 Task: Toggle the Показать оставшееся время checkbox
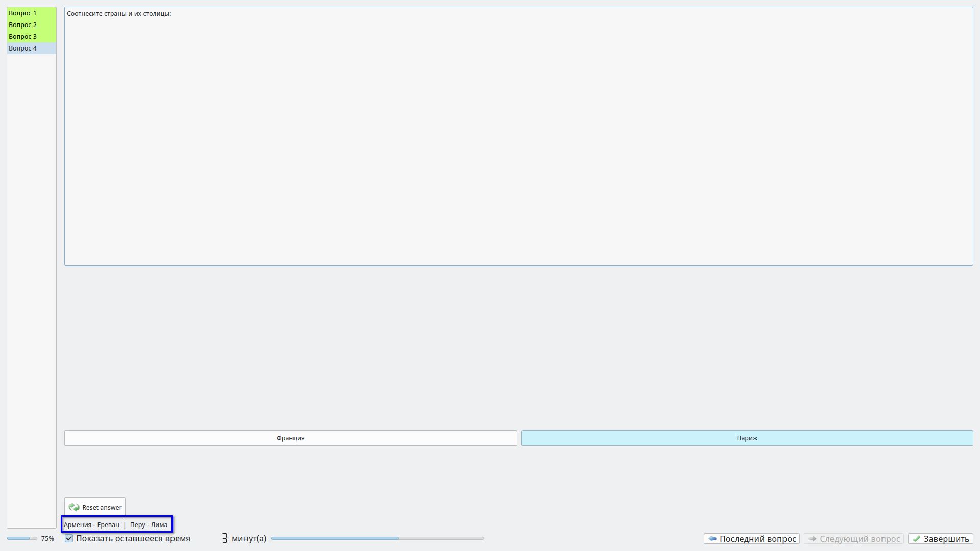click(69, 538)
